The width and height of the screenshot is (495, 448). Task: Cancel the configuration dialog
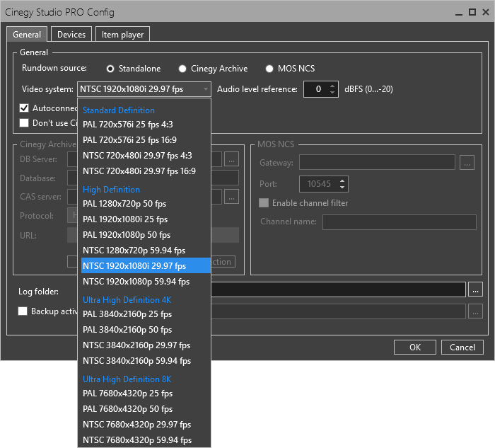coord(462,348)
